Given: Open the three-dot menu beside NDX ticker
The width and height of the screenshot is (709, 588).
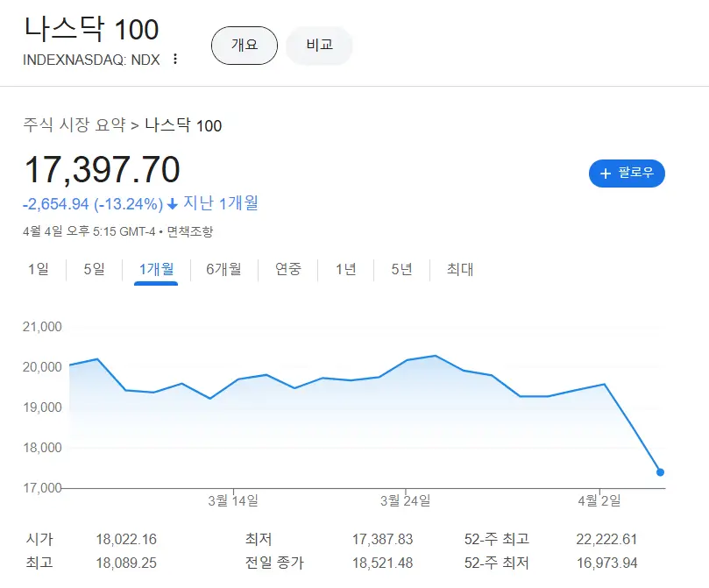Looking at the screenshot, I should coord(175,60).
